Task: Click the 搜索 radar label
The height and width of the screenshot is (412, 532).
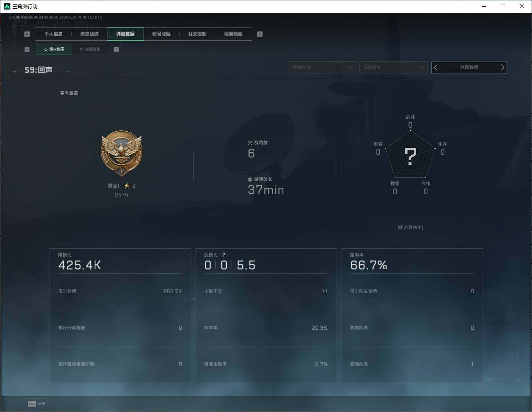Action: pos(395,184)
